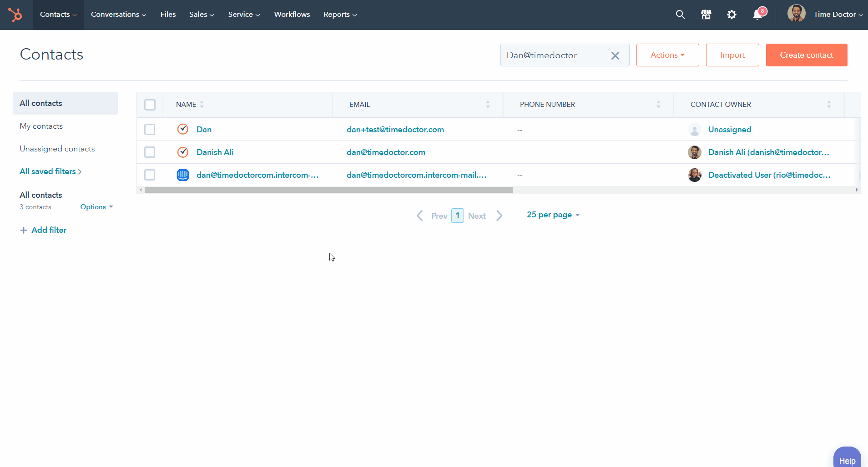
Task: Click the scroll right arrow of the table
Action: 857,190
